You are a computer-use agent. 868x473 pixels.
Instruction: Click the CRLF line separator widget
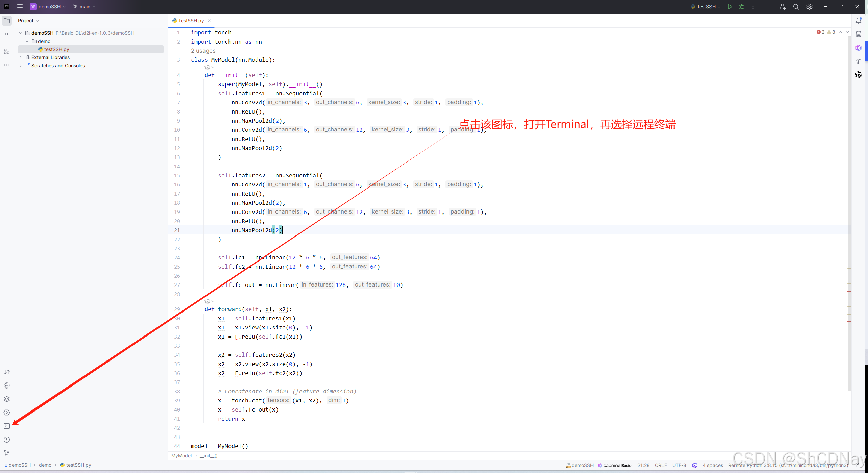click(660, 465)
